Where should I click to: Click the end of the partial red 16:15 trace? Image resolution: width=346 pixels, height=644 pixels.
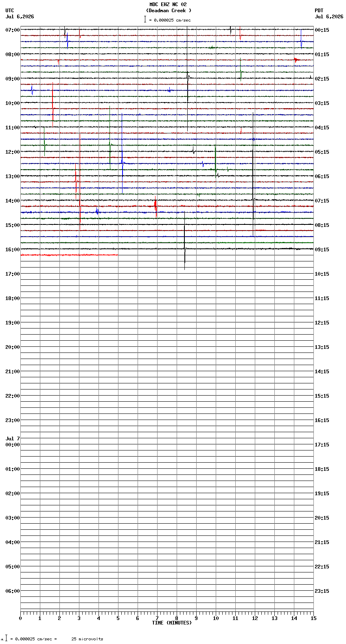pyautogui.click(x=118, y=255)
